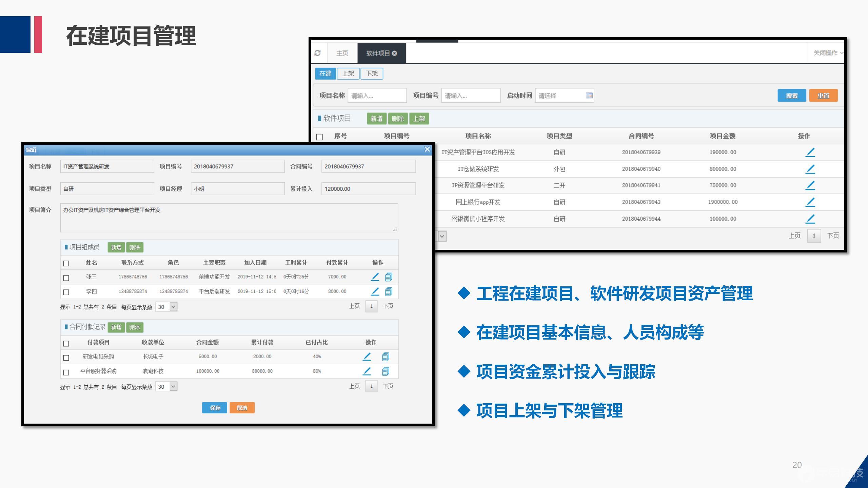Viewport: 868px width, 488px height.
Task: Click the edit pencil icon in 张三's row
Action: pyautogui.click(x=375, y=277)
